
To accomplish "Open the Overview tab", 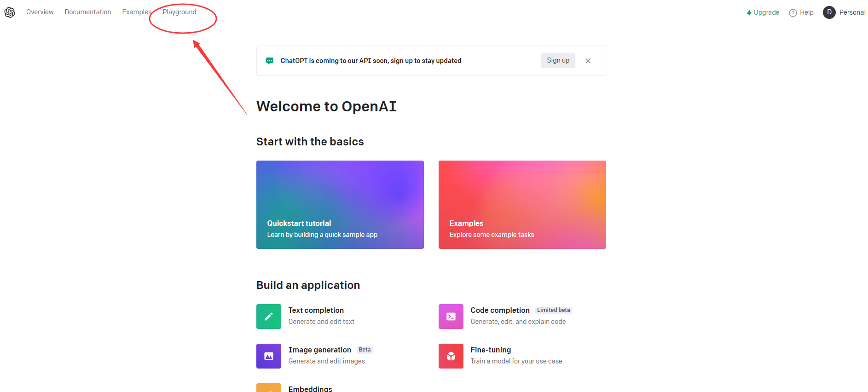I will [x=40, y=12].
